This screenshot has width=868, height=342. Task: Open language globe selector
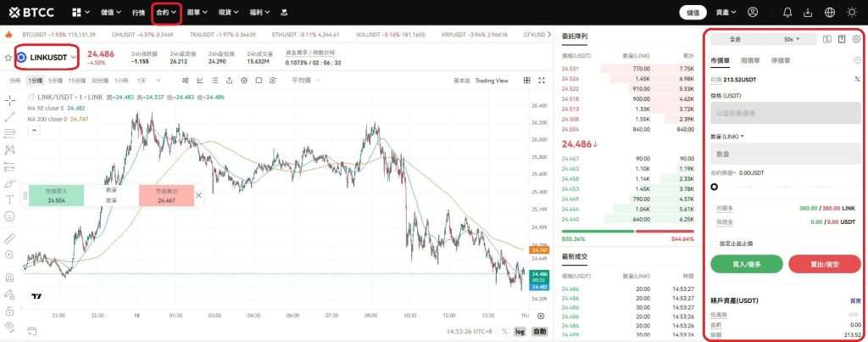pos(830,12)
